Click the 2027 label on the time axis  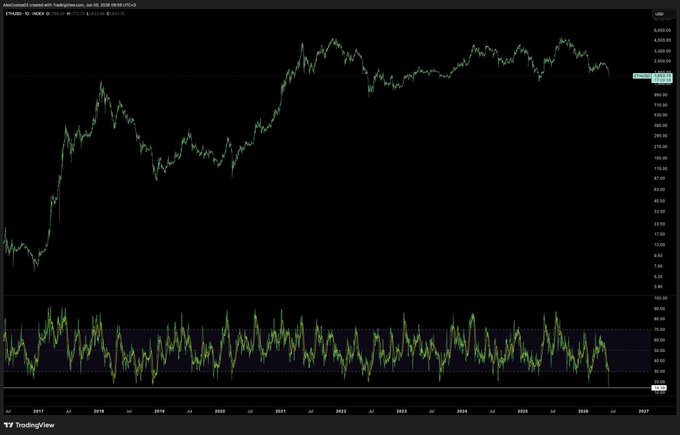(644, 411)
